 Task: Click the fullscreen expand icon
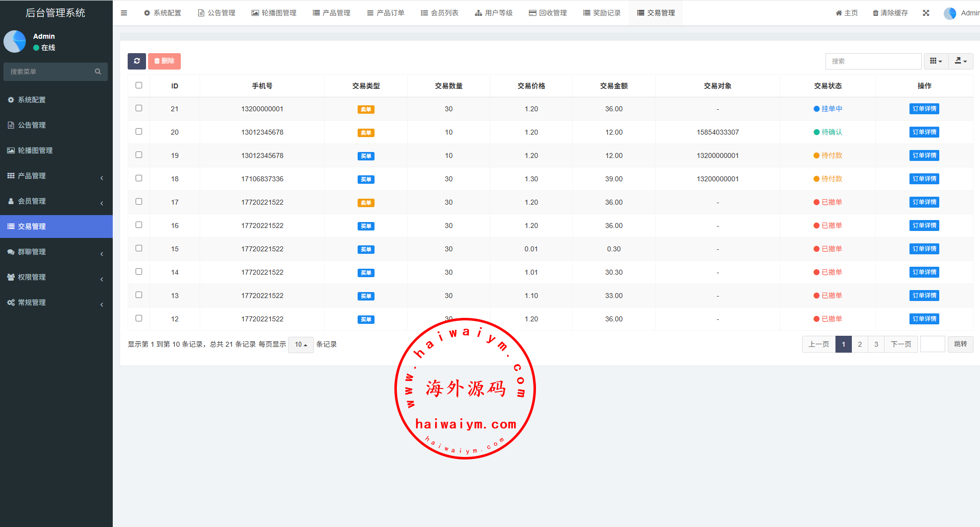(x=926, y=13)
